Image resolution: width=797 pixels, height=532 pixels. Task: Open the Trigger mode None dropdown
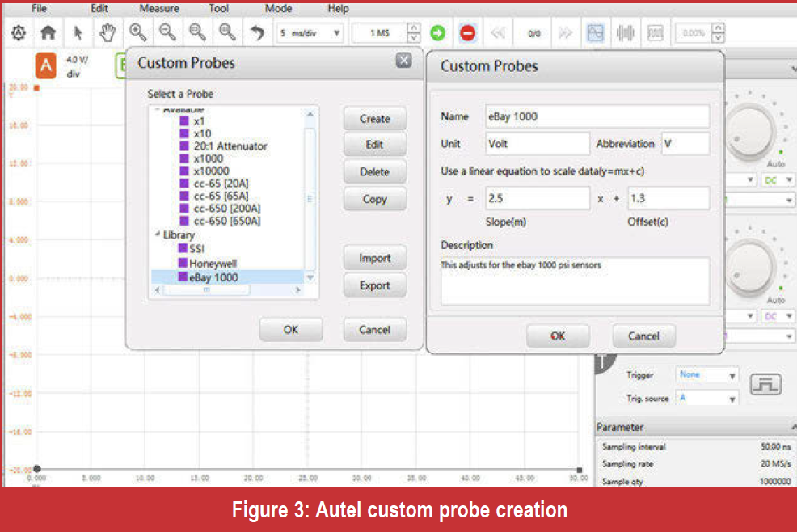pos(708,375)
